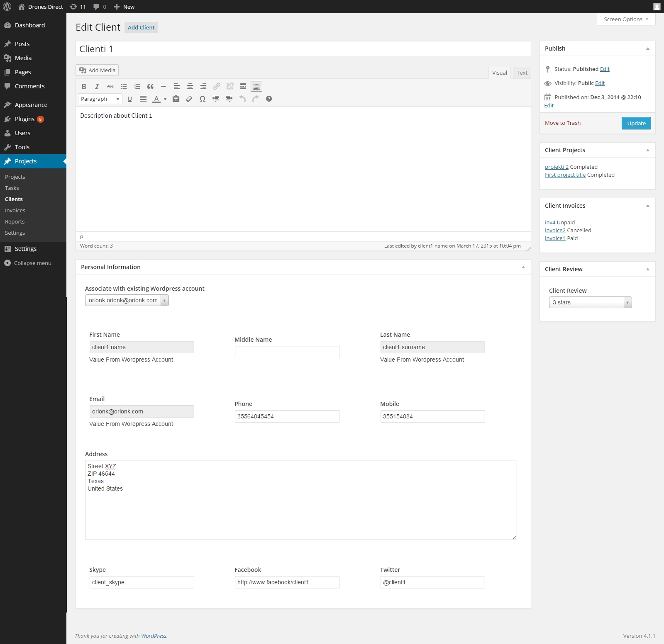
Task: Toggle paste as text
Action: pyautogui.click(x=176, y=99)
